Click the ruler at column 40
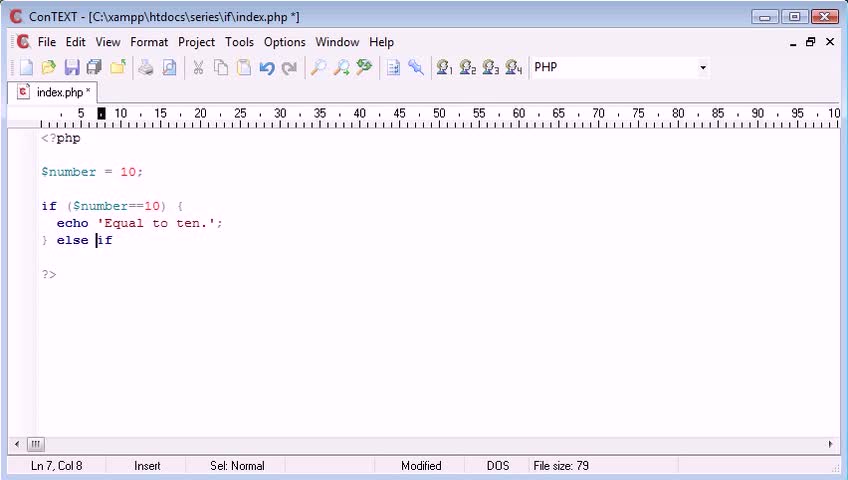This screenshot has height=480, width=848. 360,115
